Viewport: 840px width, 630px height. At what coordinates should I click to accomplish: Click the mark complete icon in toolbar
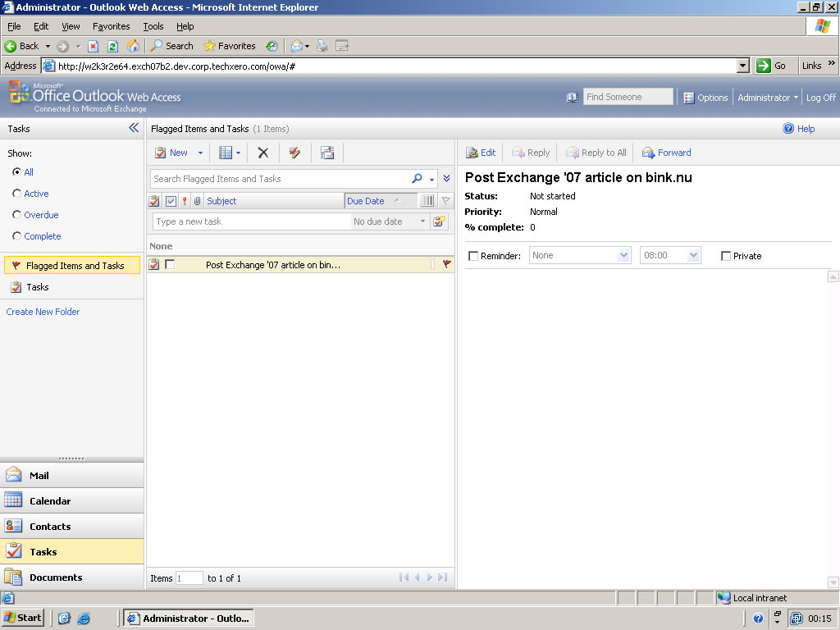tap(295, 153)
